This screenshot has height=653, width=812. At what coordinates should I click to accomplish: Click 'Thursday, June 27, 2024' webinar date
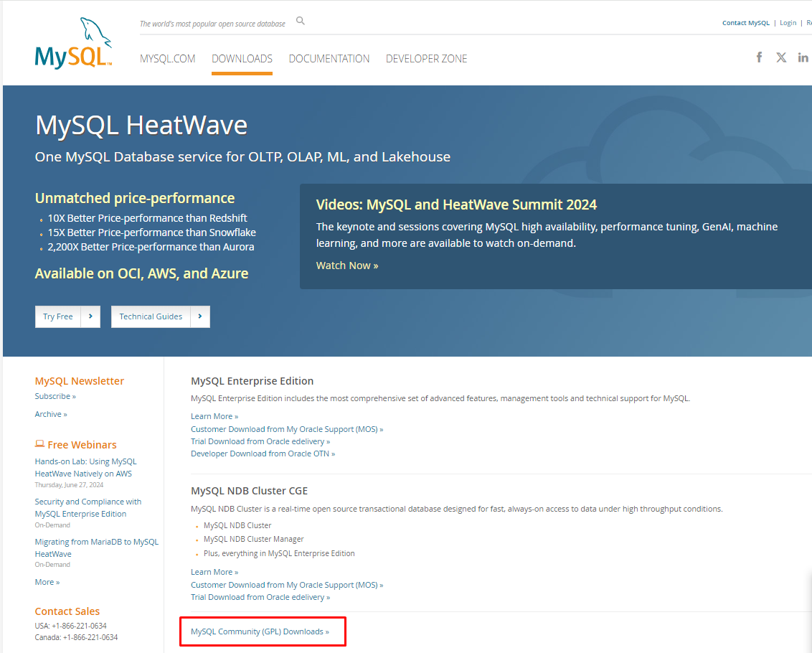point(69,485)
